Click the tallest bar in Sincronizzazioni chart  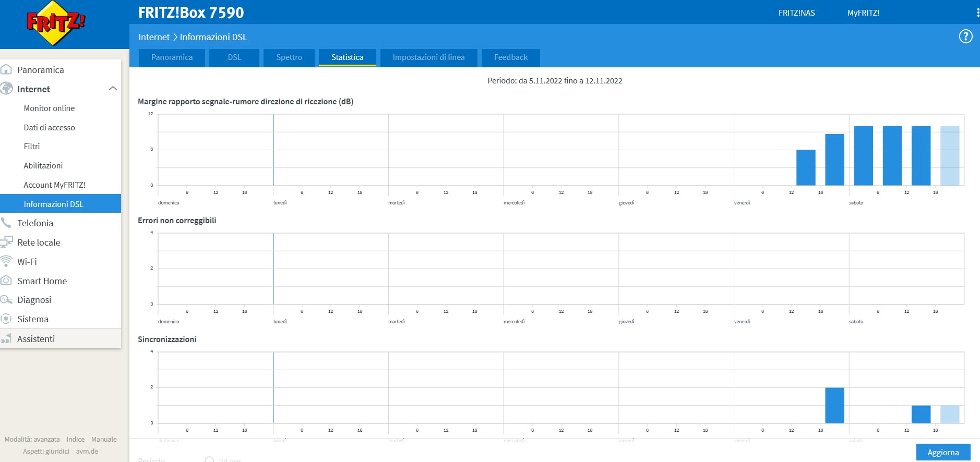834,406
